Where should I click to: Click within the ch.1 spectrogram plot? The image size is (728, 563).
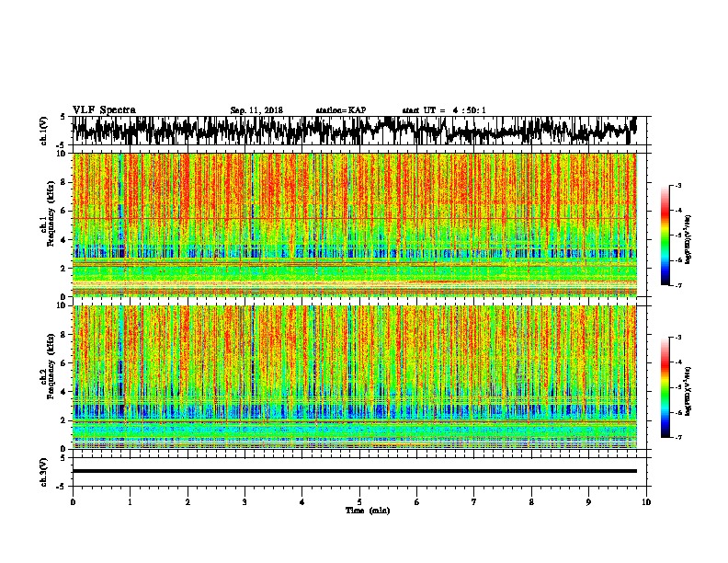[x=355, y=224]
